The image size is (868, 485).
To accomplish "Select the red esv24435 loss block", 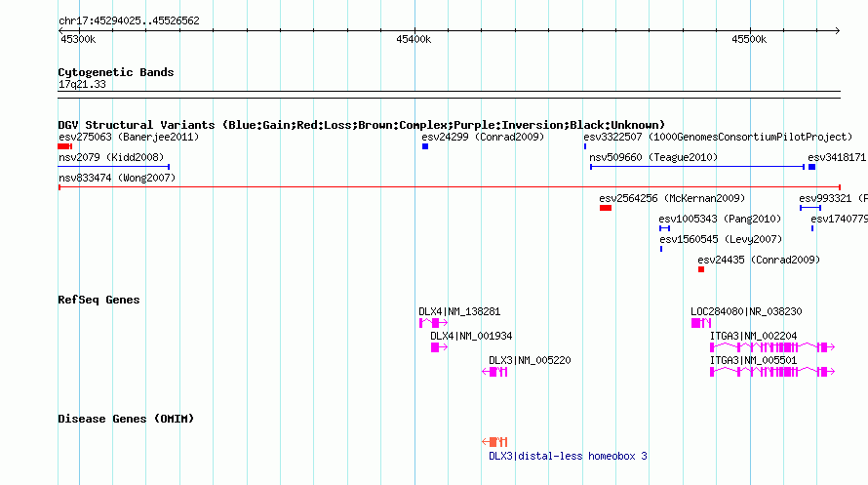I will pos(701,269).
